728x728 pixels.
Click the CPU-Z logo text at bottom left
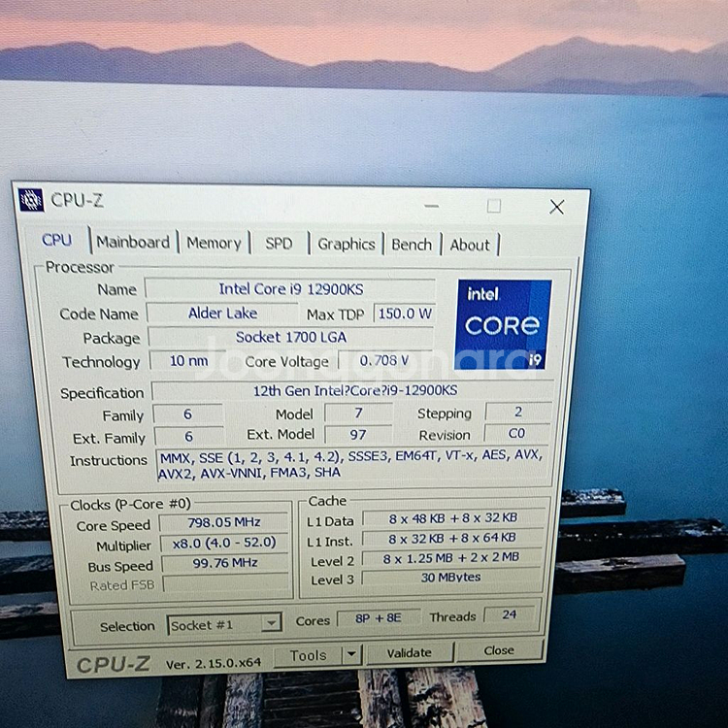(114, 665)
